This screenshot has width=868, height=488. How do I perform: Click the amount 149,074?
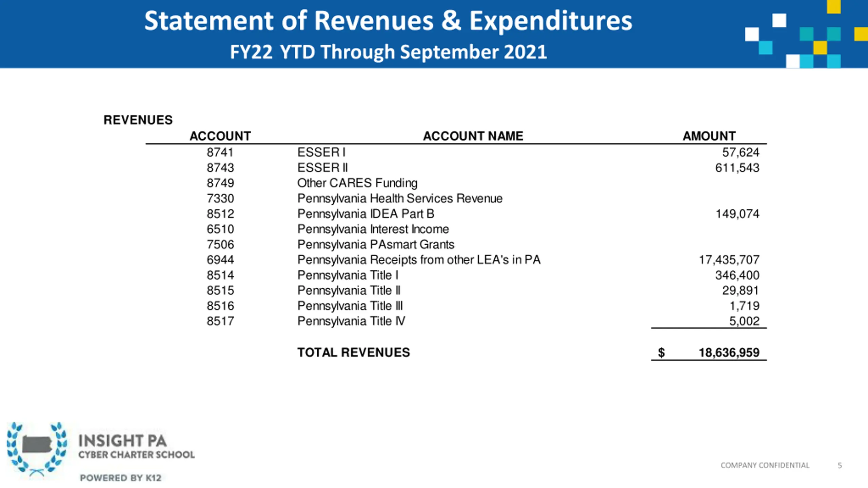point(737,214)
